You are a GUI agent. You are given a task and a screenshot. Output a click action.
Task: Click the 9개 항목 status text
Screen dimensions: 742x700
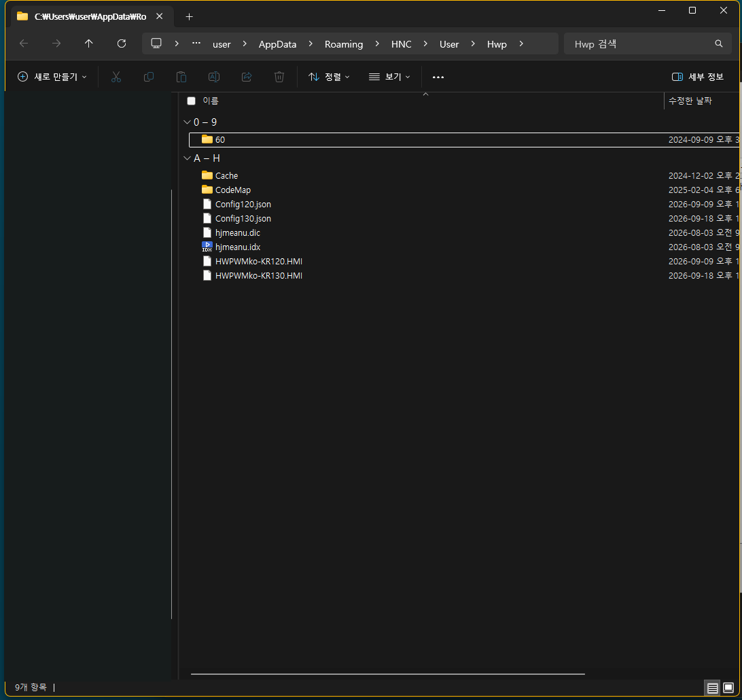(31, 687)
